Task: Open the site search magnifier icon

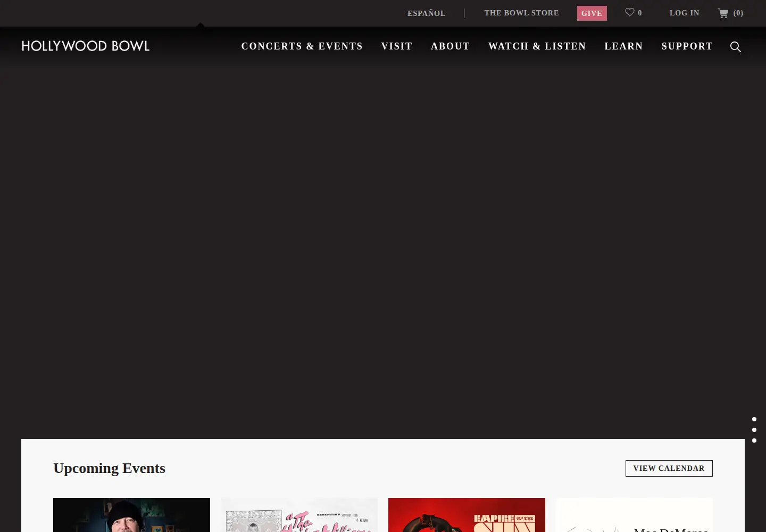Action: pos(736,47)
